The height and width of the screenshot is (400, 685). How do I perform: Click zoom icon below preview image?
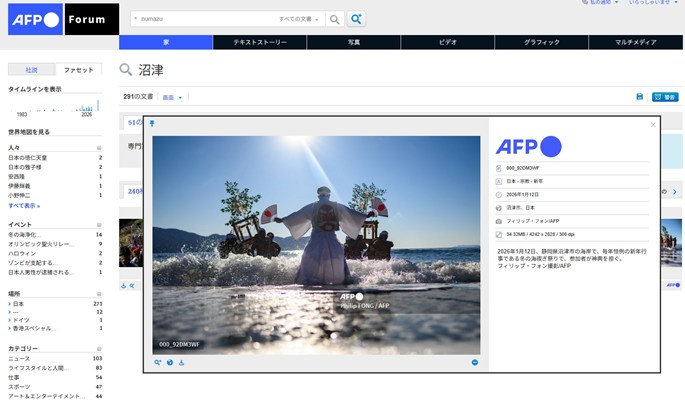158,362
